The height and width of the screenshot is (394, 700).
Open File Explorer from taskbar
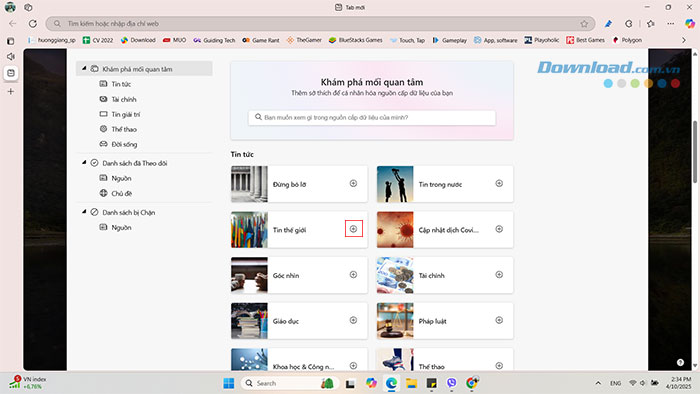(x=411, y=383)
